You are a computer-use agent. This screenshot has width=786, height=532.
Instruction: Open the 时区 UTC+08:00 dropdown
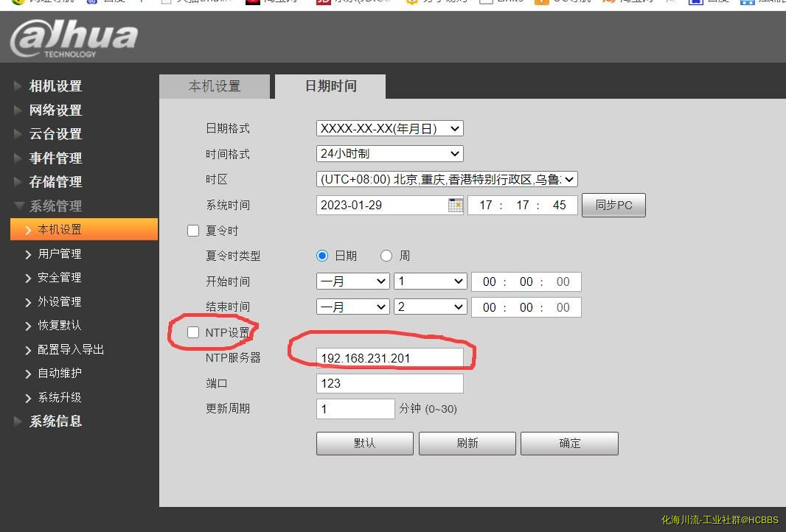(x=447, y=179)
